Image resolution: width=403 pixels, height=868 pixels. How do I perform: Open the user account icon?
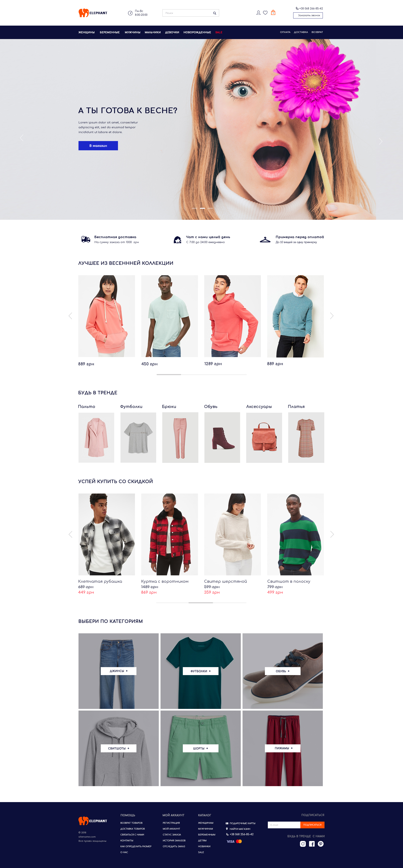coord(258,13)
